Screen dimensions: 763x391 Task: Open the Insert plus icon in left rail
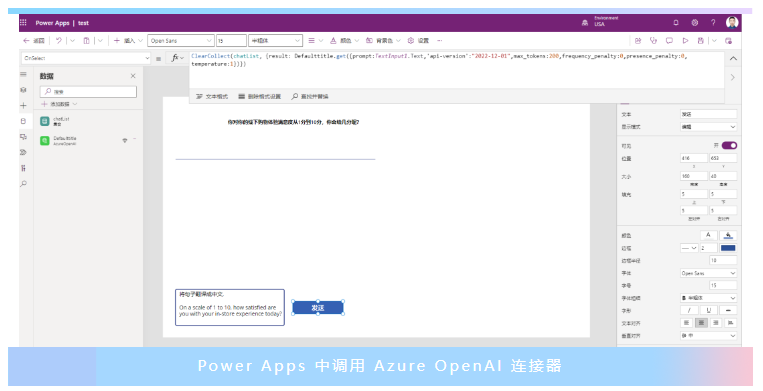23,106
